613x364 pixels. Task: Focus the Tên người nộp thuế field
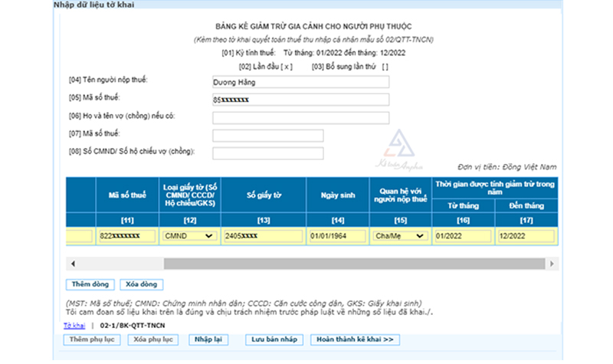tap(300, 82)
